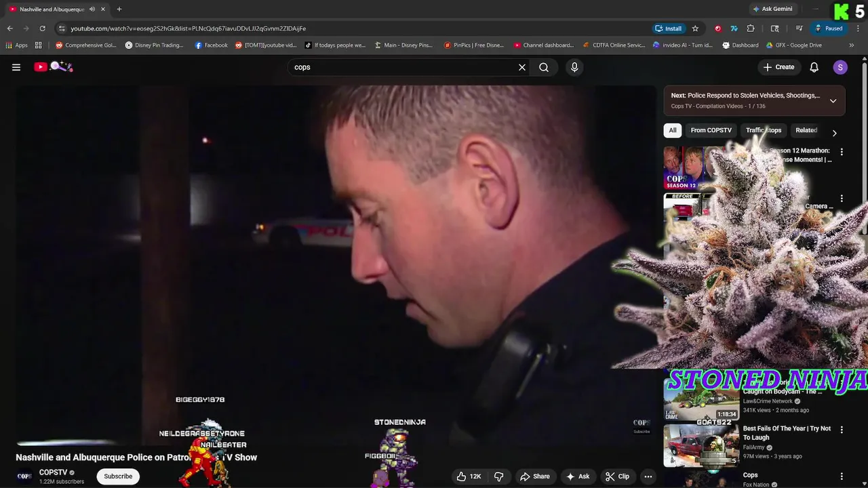Click the Share button
868x488 pixels.
pyautogui.click(x=535, y=476)
